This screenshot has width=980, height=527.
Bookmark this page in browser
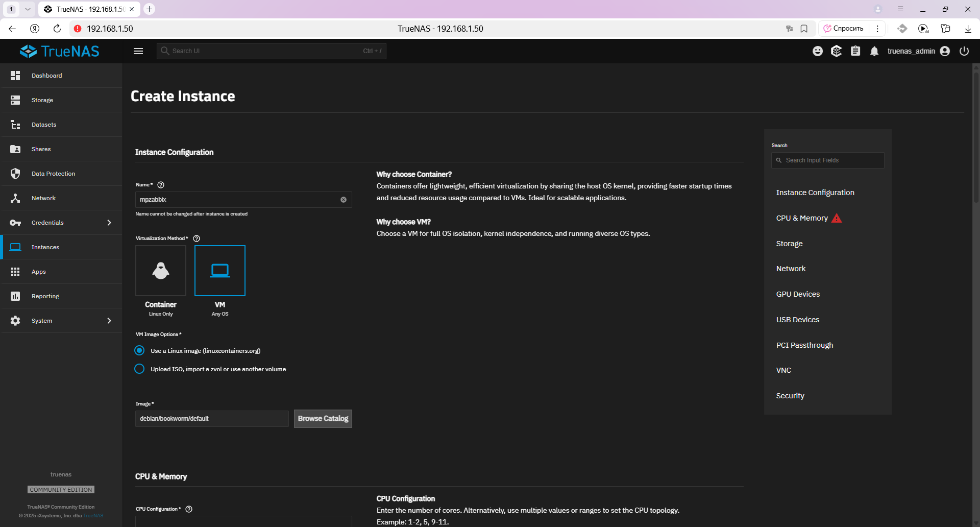click(804, 29)
